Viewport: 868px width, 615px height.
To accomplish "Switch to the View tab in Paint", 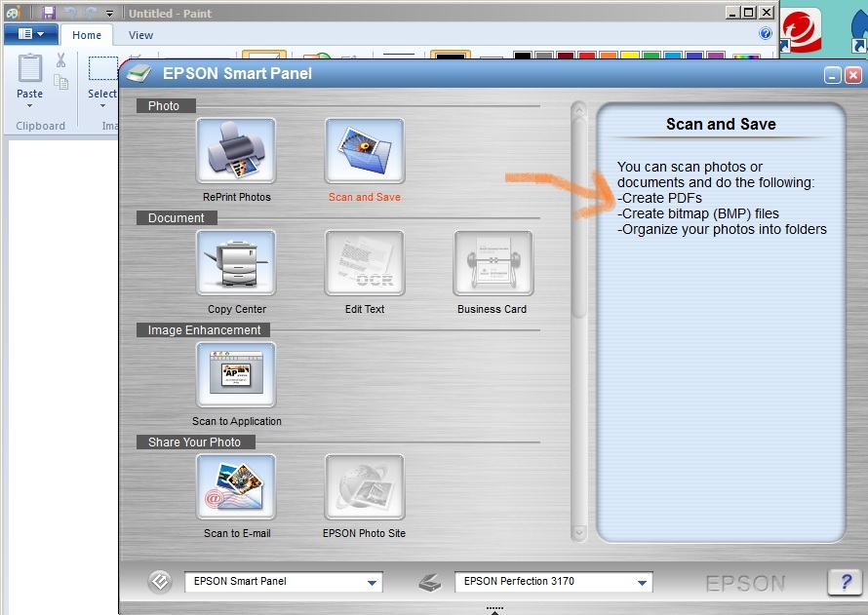I will 140,35.
